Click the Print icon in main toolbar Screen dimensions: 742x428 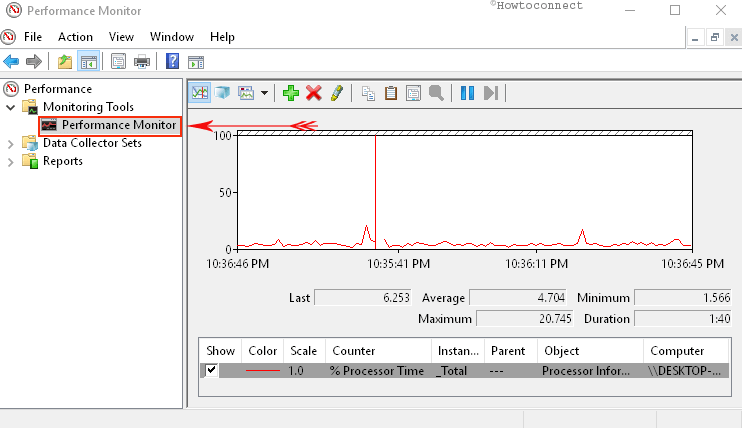(x=142, y=62)
